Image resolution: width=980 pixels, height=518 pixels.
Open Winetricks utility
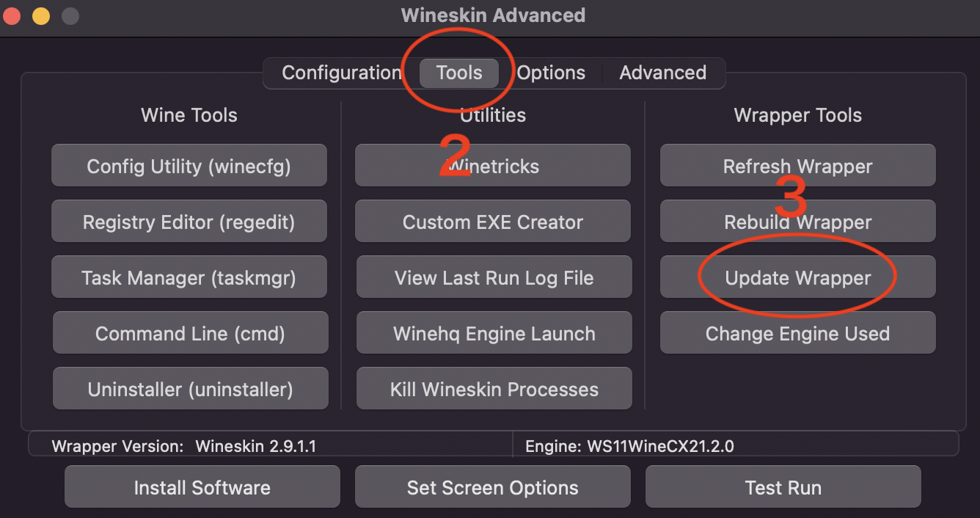coord(493,166)
